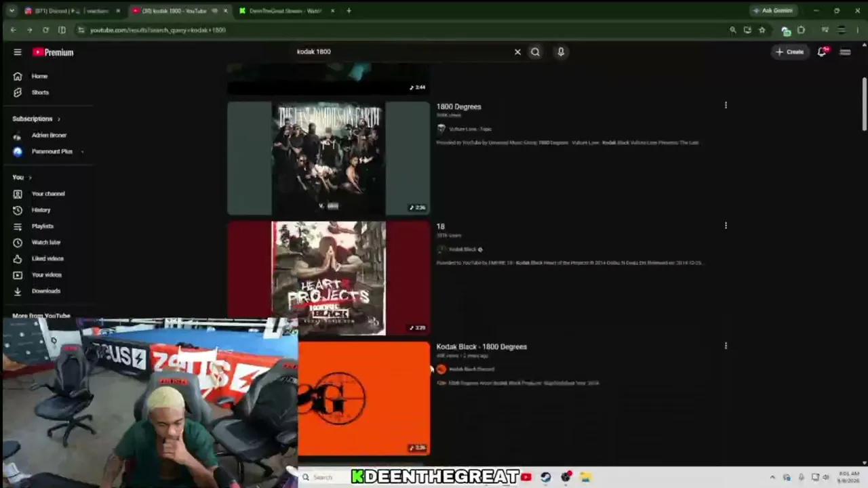
Task: Open Watch later list
Action: (46, 242)
